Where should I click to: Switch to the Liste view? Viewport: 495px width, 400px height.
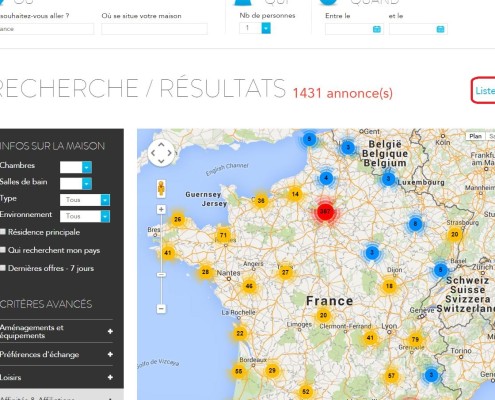(484, 91)
